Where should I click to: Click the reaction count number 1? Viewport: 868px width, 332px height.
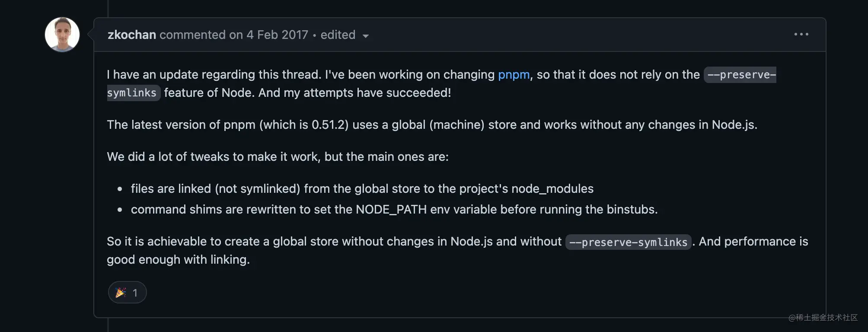tap(135, 293)
